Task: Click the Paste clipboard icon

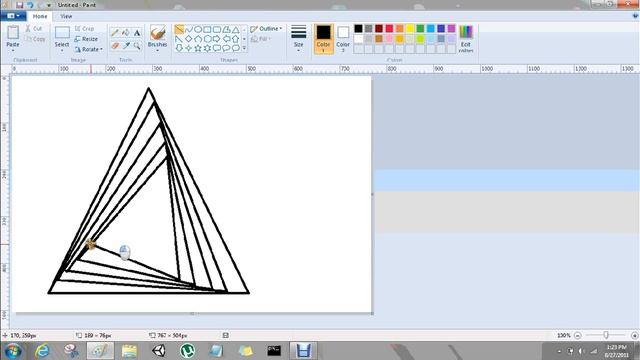Action: (13, 32)
